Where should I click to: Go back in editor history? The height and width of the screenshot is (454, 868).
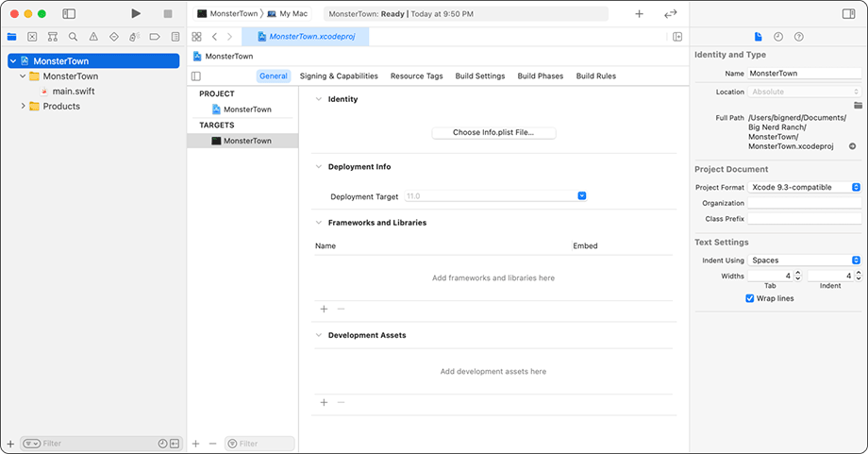point(214,37)
